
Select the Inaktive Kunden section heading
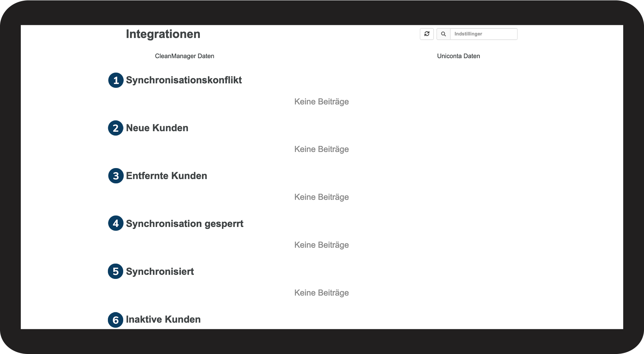point(163,319)
